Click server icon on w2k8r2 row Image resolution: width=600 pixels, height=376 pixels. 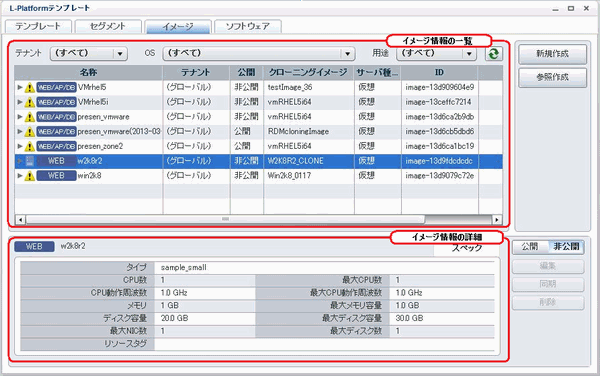click(x=29, y=161)
